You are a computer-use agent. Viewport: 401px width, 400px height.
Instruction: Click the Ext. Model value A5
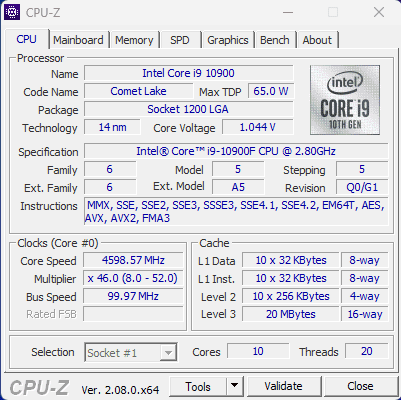238,187
